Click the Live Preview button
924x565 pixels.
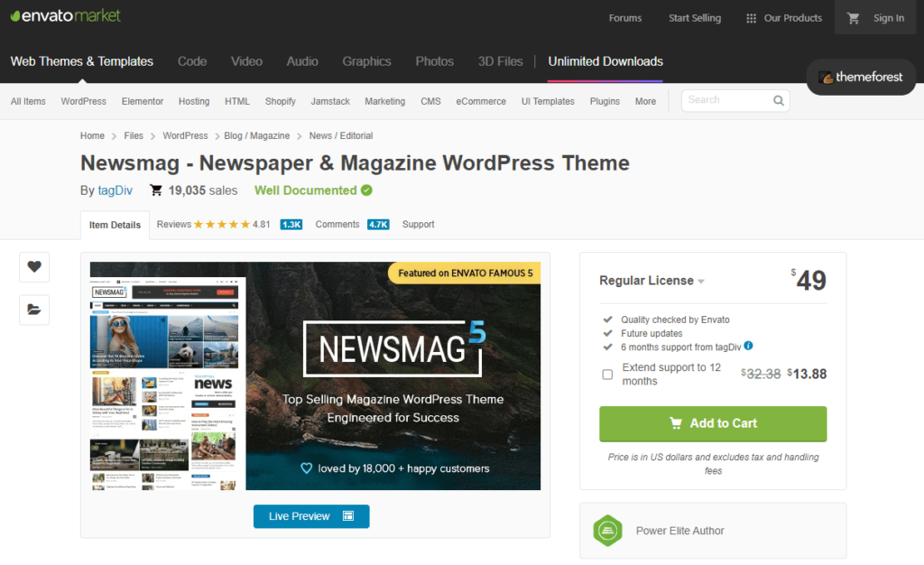[311, 516]
